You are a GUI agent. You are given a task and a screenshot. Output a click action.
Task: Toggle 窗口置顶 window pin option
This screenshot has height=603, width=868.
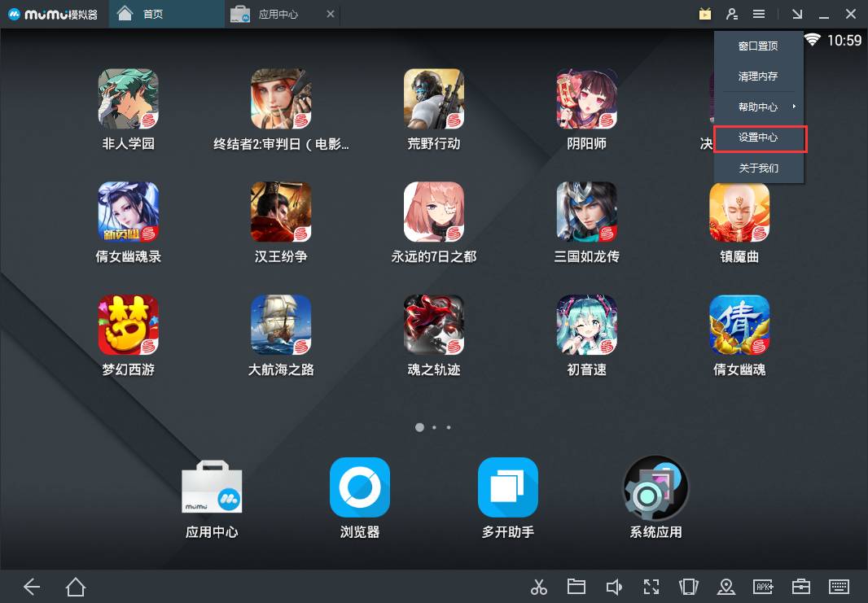(x=758, y=46)
